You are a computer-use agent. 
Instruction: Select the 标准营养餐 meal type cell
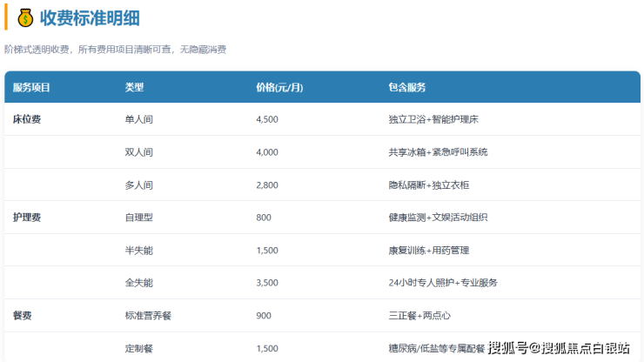click(149, 315)
